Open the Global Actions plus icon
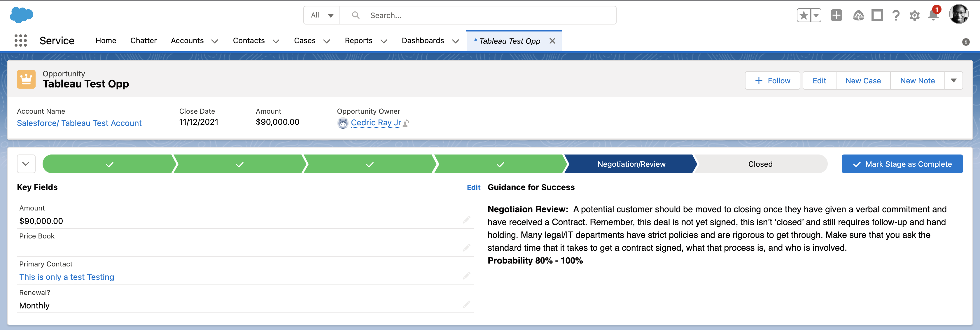 pyautogui.click(x=836, y=15)
